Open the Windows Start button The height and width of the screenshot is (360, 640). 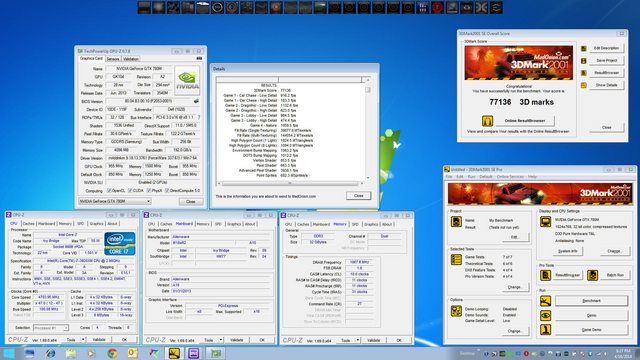click(x=9, y=353)
